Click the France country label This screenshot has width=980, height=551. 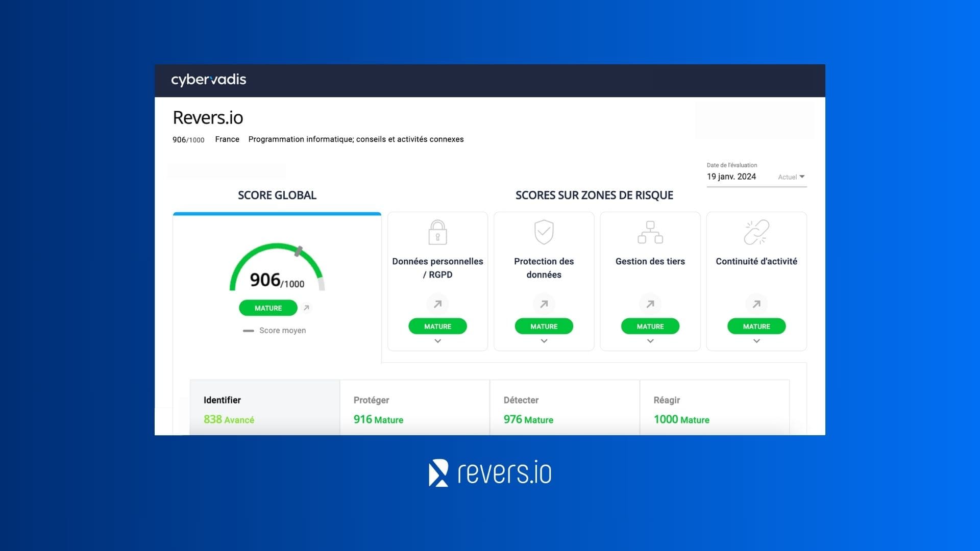(x=227, y=139)
